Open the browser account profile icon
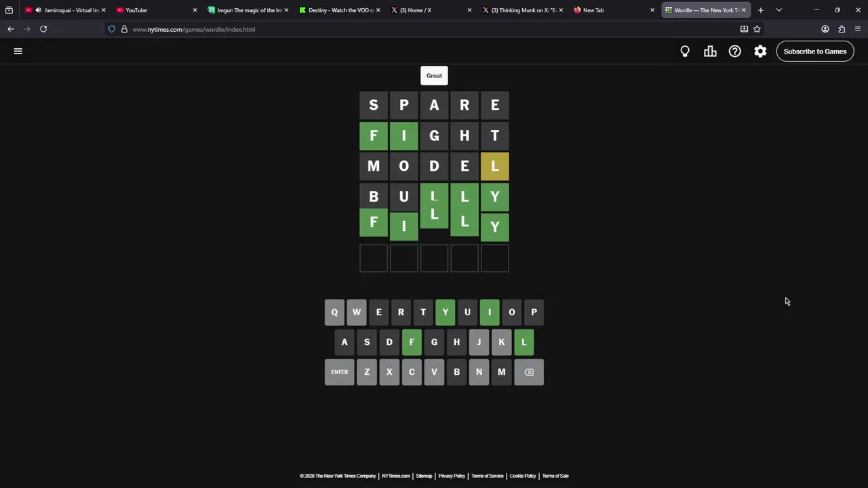Image resolution: width=868 pixels, height=488 pixels. (x=825, y=29)
